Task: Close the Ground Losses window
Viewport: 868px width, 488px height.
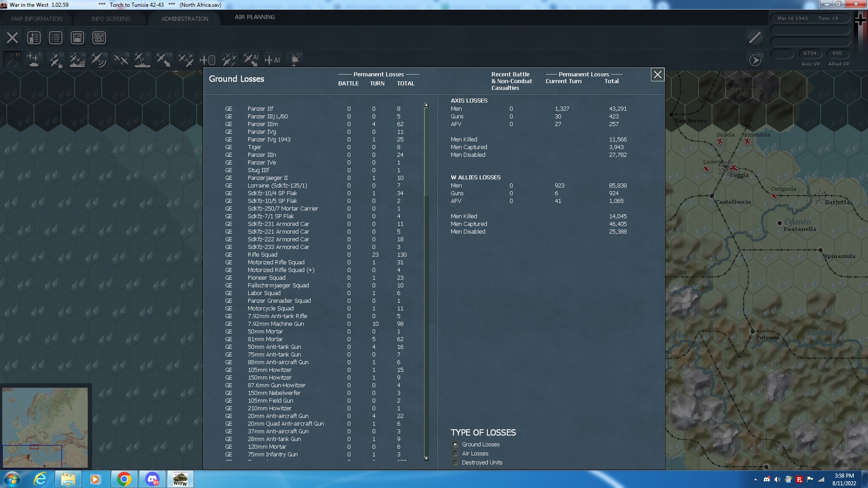Action: point(657,75)
